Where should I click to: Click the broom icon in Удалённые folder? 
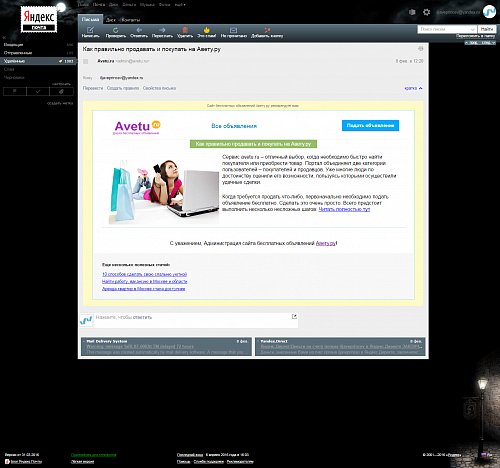[x=61, y=61]
